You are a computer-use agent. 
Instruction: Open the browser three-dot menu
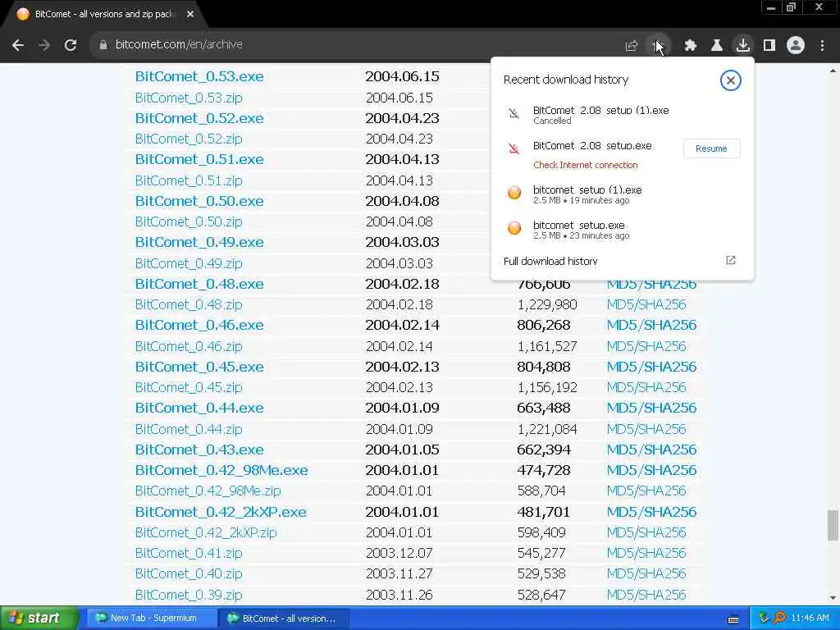pyautogui.click(x=822, y=46)
